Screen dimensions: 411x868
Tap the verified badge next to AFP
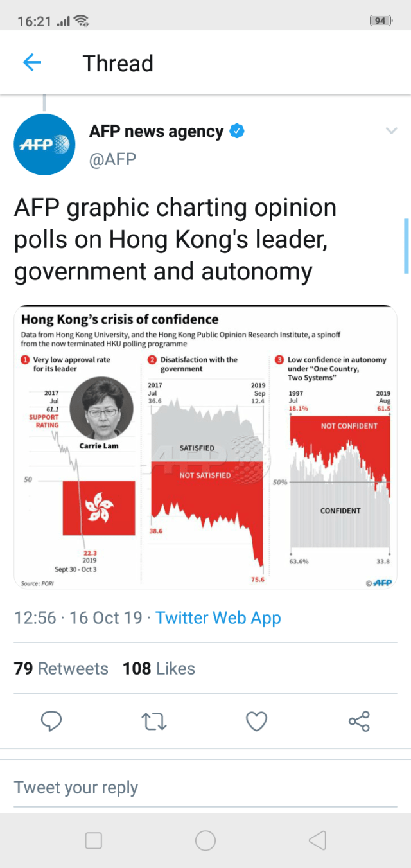[x=237, y=132]
